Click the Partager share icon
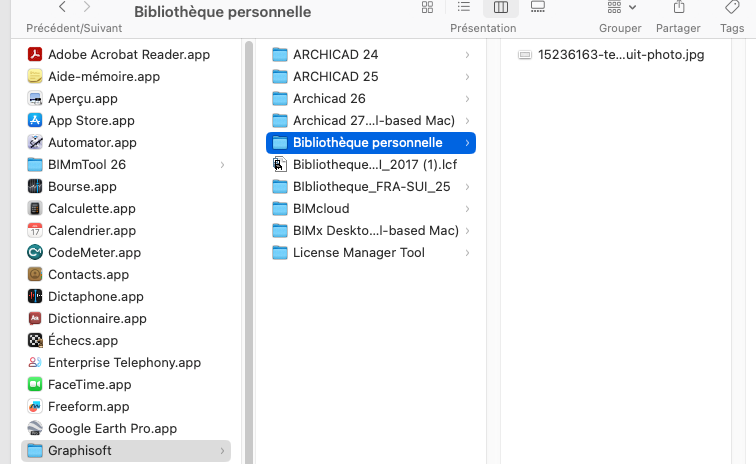The image size is (756, 464). click(x=679, y=7)
